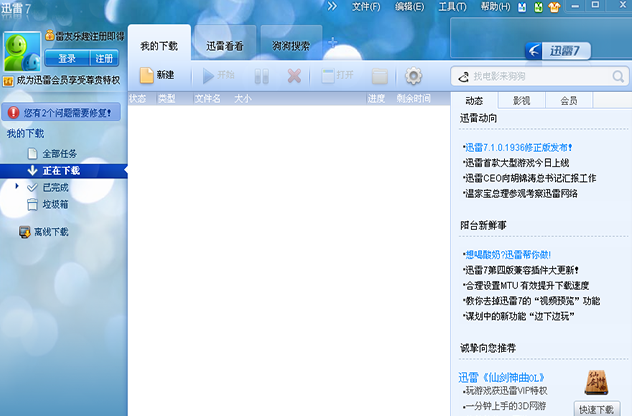Click the pause download icon
The height and width of the screenshot is (416, 632).
coord(262,76)
